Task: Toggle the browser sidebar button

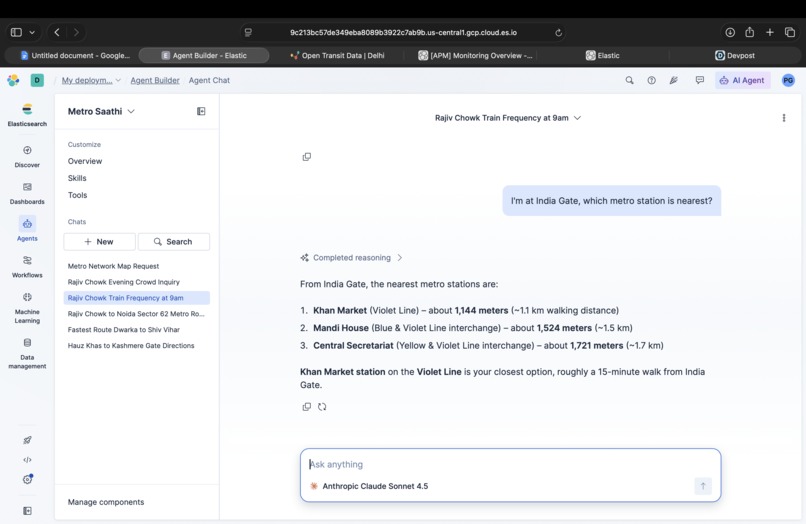Action: [x=16, y=32]
